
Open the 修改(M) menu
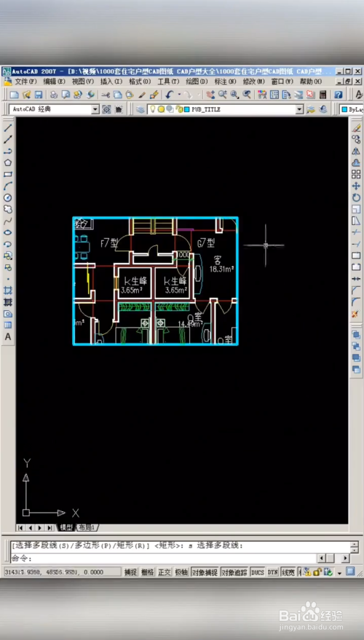[x=254, y=82]
